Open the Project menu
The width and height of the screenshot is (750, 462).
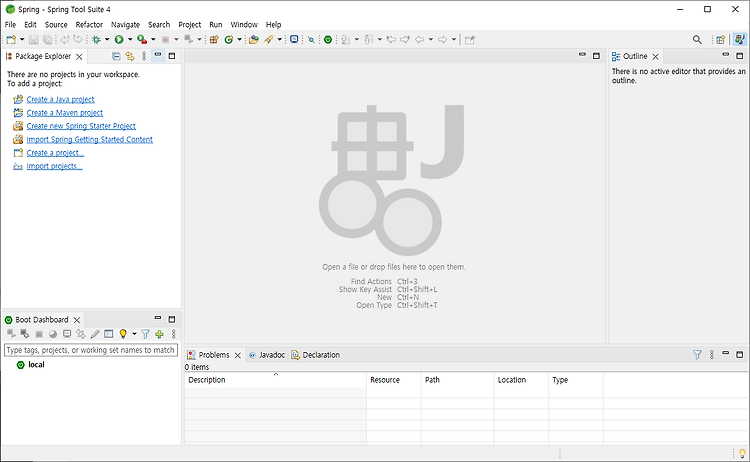[189, 24]
